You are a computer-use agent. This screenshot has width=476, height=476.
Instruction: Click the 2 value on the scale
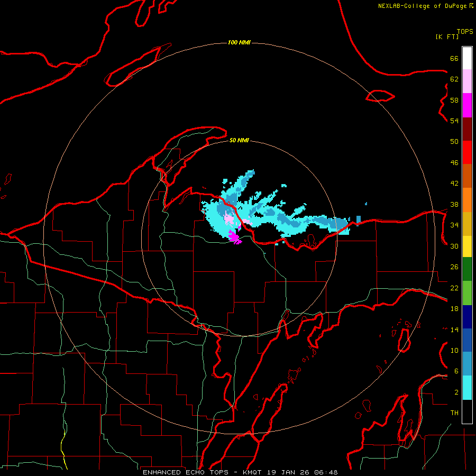tap(456, 392)
